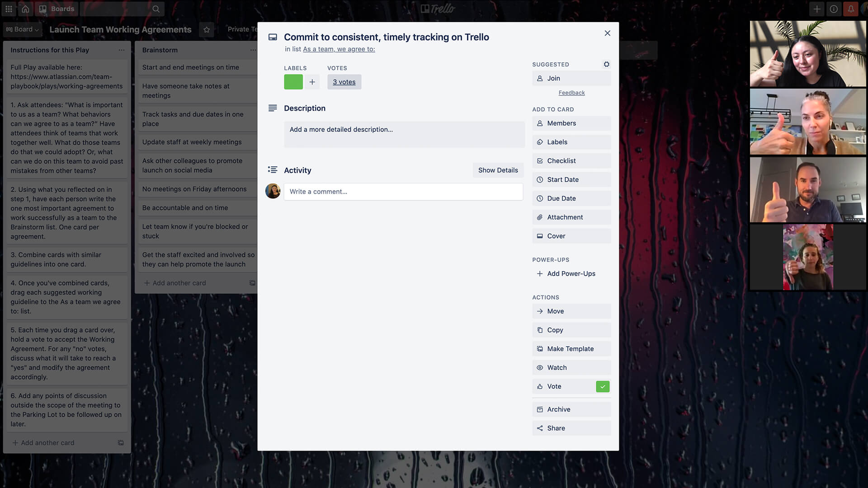The height and width of the screenshot is (488, 868).
Task: Star the Launch Team Working Agreements board
Action: [207, 29]
